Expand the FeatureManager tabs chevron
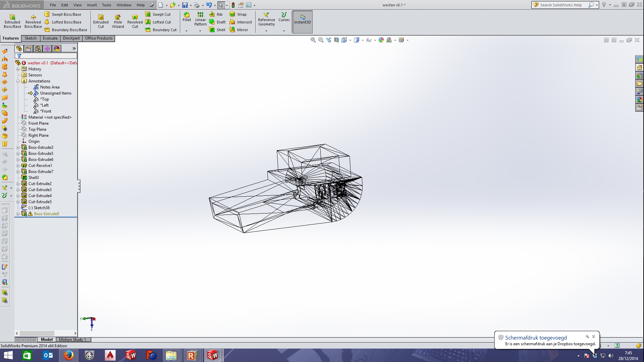Viewport: 644px width, 362px height. 74,49
